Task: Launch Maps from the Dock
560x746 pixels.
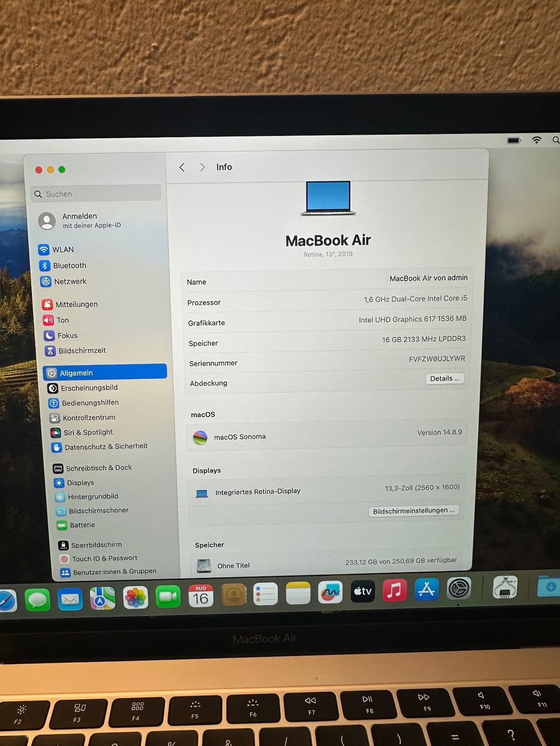Action: [103, 598]
